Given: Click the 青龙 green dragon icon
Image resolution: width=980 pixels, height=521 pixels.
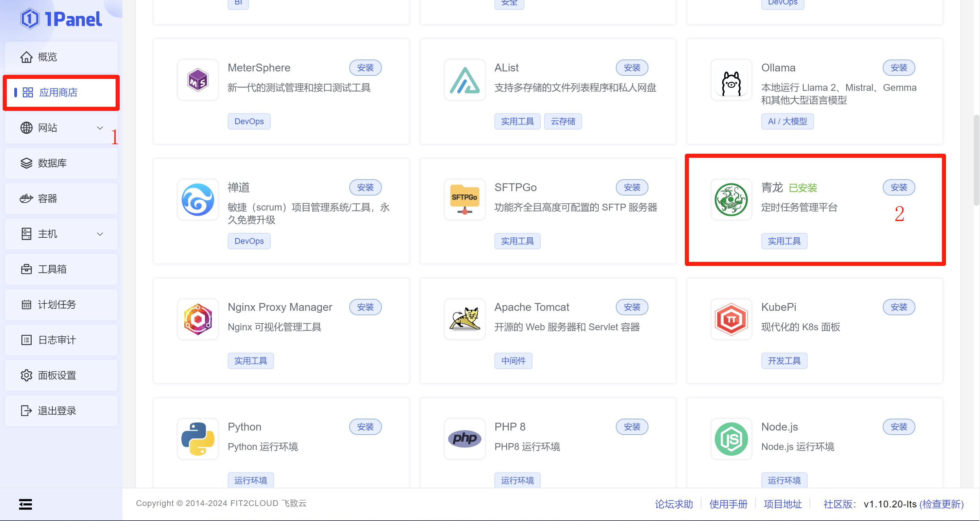Looking at the screenshot, I should point(731,200).
